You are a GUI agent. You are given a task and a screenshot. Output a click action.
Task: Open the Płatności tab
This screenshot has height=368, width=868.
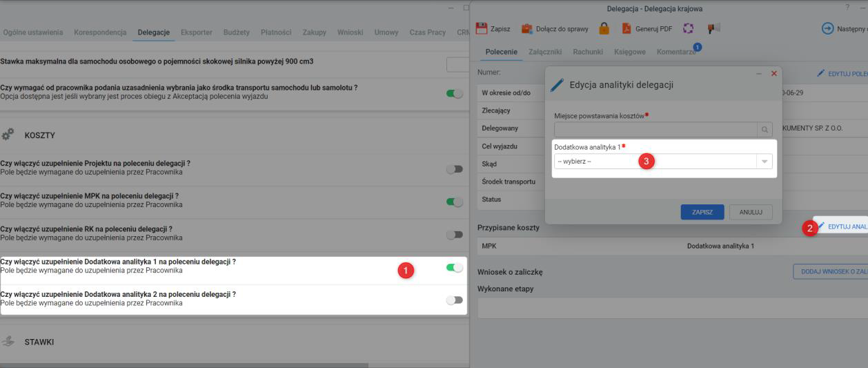tap(276, 32)
